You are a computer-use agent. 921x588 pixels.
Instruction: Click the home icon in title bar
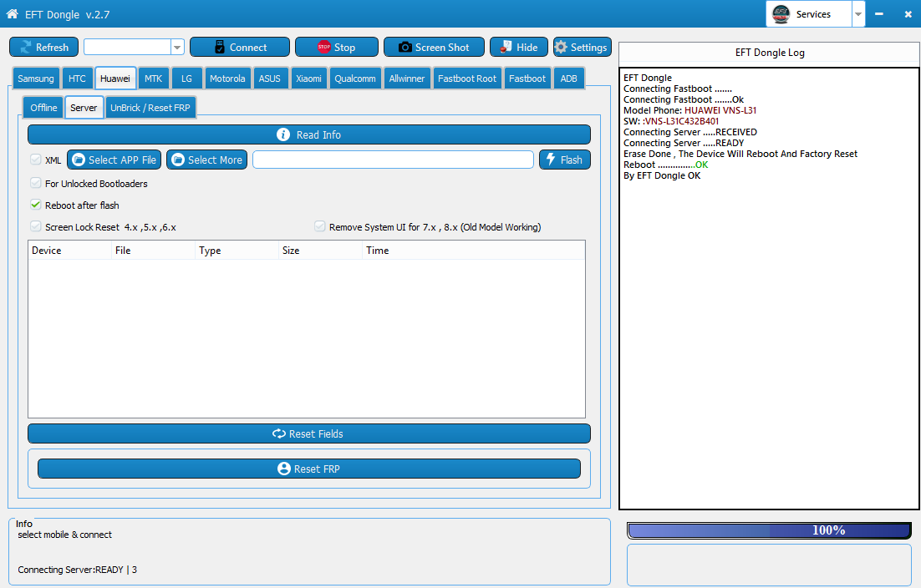pyautogui.click(x=13, y=15)
